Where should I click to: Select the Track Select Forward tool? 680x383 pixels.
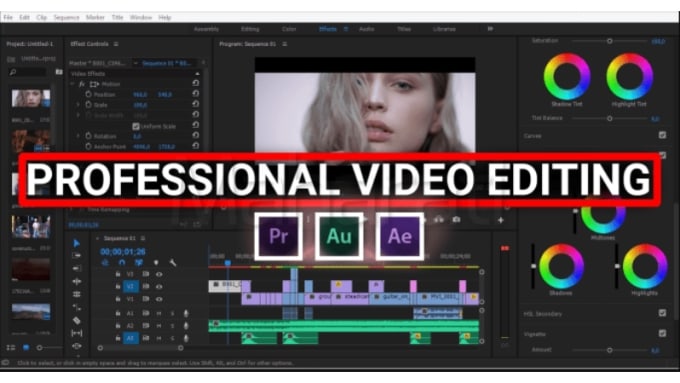click(x=77, y=256)
